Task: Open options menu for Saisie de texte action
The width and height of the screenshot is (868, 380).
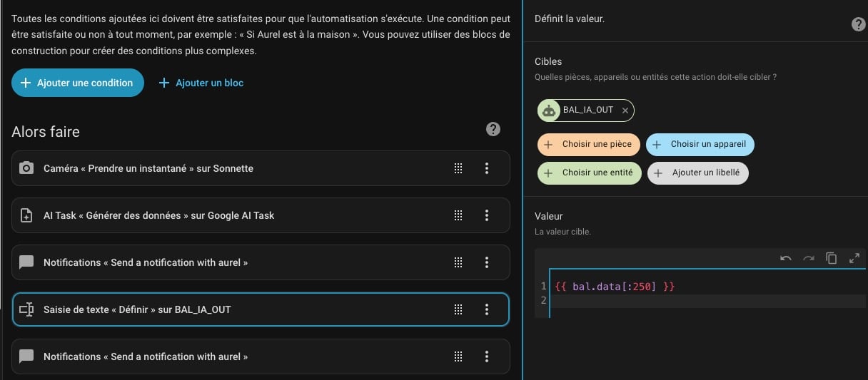Action: [487, 309]
